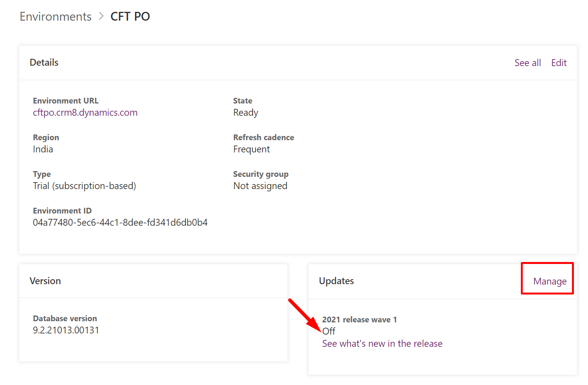Click the breadcrumb chevron separator icon
Image resolution: width=588 pixels, height=385 pixels.
(x=101, y=16)
